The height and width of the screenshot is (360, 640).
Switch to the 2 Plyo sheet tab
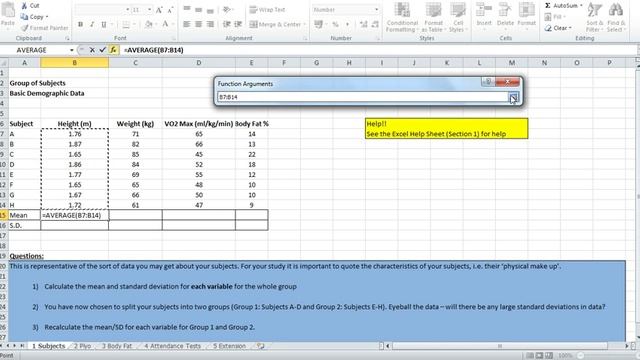[x=82, y=346]
